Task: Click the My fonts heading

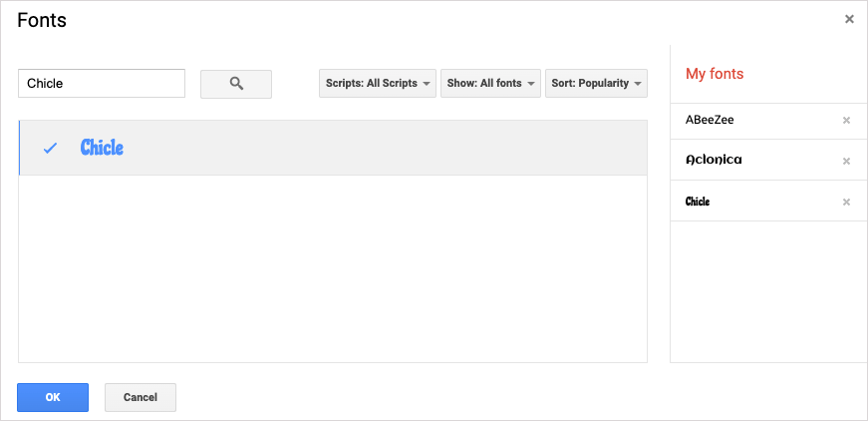Action: coord(715,74)
